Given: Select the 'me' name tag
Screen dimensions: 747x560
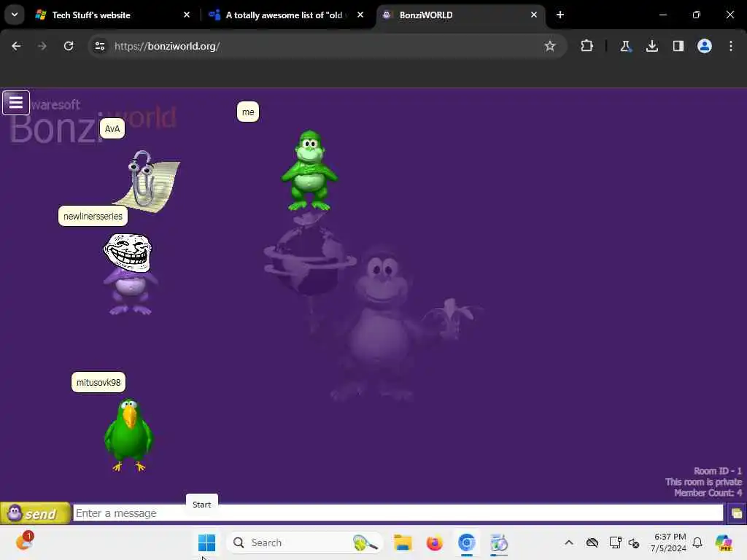Looking at the screenshot, I should coord(248,112).
